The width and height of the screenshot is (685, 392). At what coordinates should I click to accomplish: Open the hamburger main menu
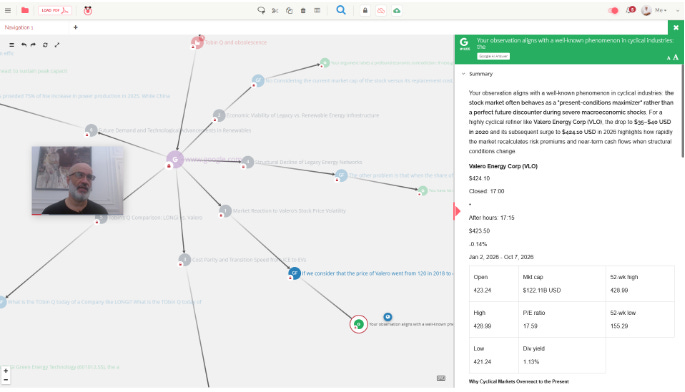[x=8, y=10]
